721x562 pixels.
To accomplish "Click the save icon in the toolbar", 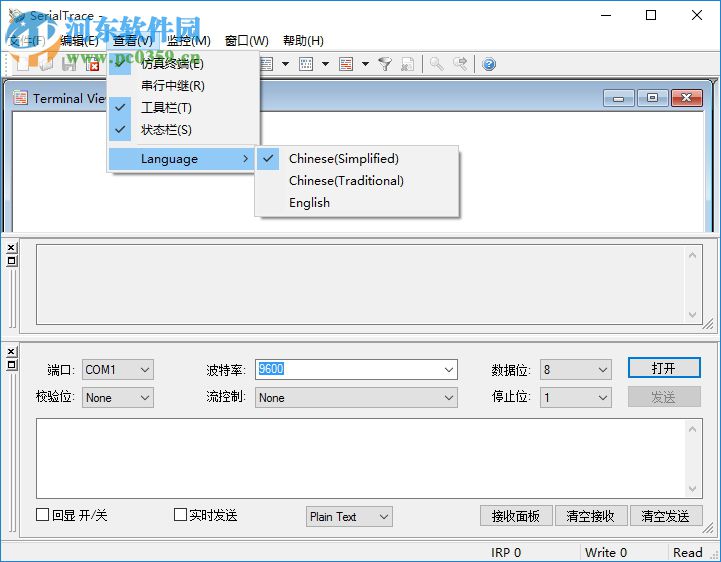I will (69, 64).
